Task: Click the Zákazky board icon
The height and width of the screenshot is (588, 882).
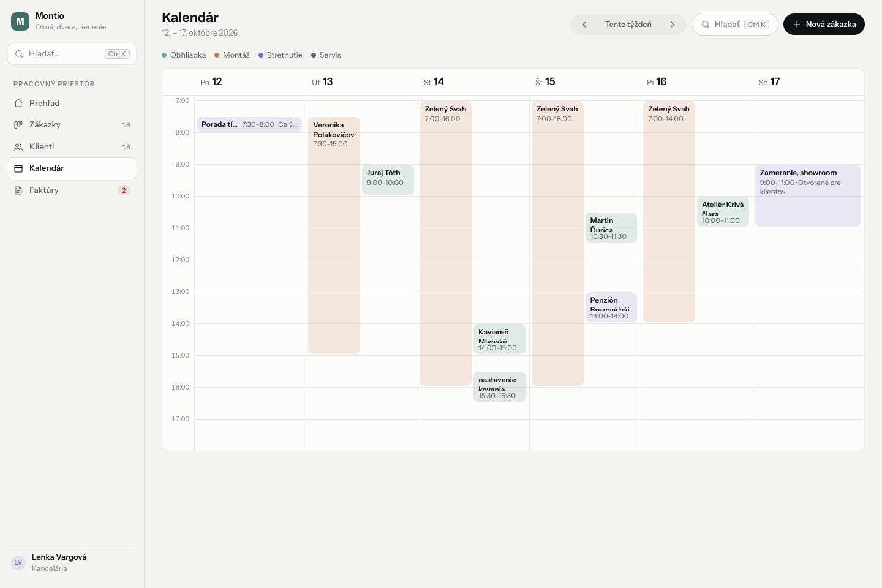Action: 18,124
